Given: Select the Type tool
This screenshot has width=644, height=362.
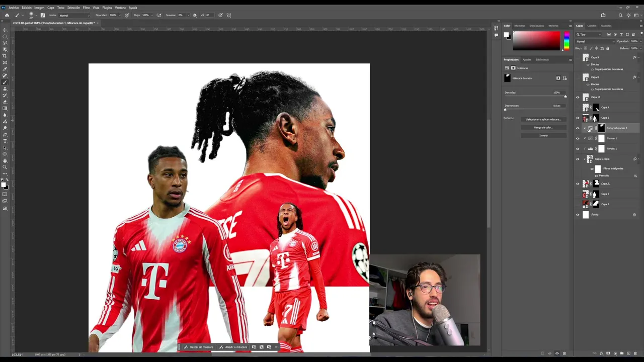Looking at the screenshot, I should tap(5, 141).
